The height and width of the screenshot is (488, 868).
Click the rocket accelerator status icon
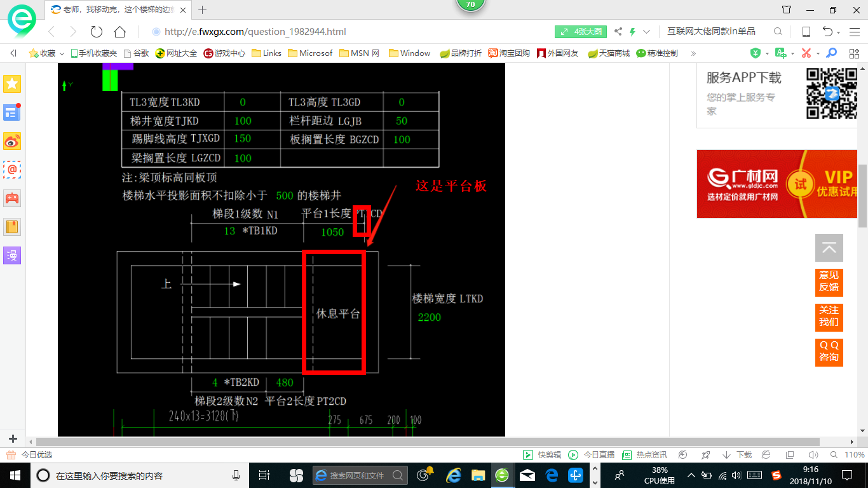[705, 455]
